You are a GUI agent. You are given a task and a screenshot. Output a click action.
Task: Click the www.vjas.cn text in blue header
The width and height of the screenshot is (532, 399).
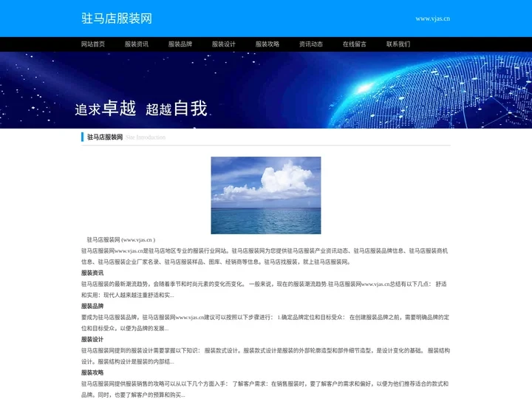[x=432, y=18]
